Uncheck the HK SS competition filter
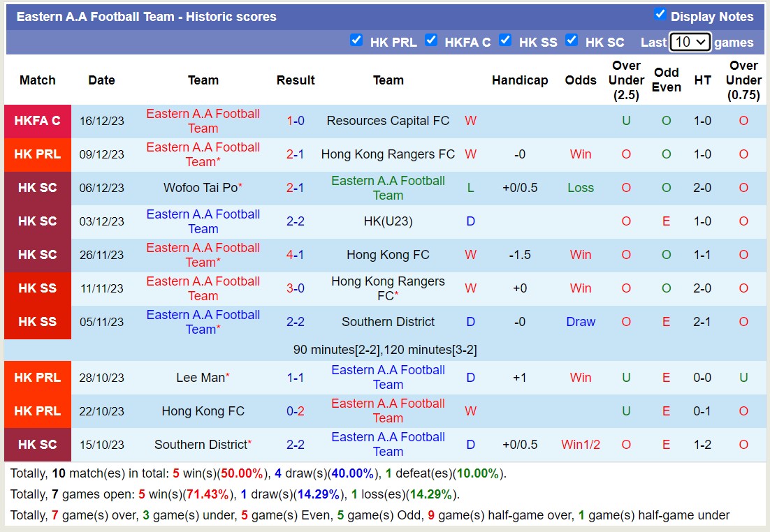The width and height of the screenshot is (770, 532). pyautogui.click(x=505, y=40)
